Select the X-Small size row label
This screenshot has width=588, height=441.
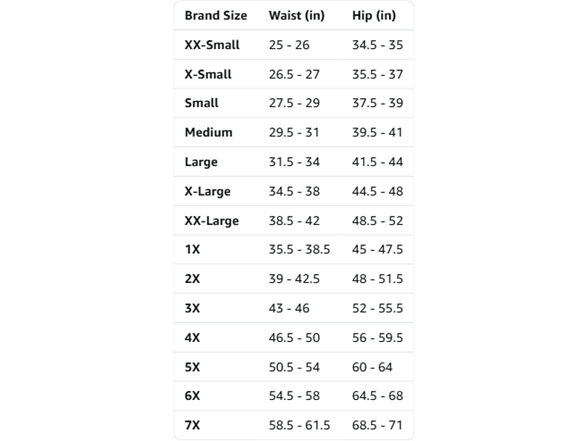coord(208,74)
